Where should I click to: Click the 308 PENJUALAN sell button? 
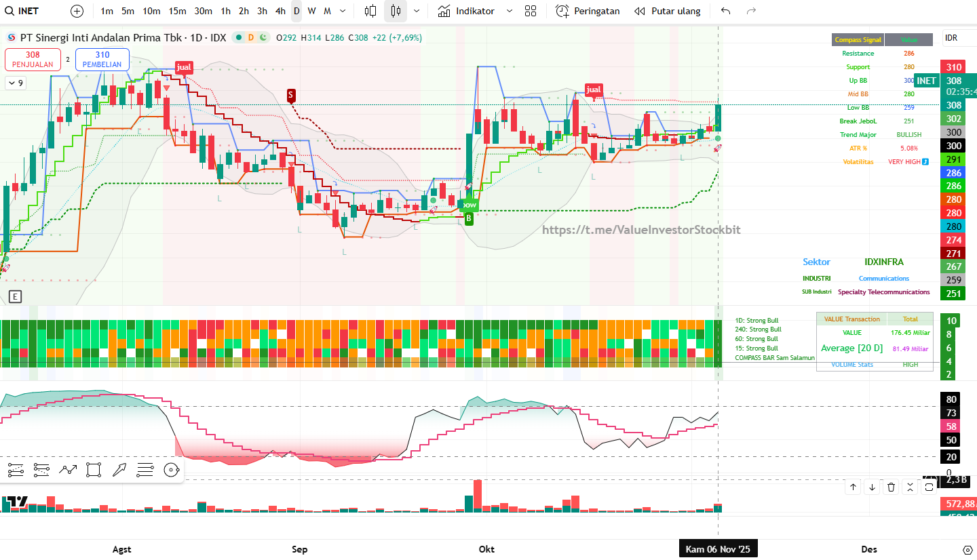pos(33,60)
